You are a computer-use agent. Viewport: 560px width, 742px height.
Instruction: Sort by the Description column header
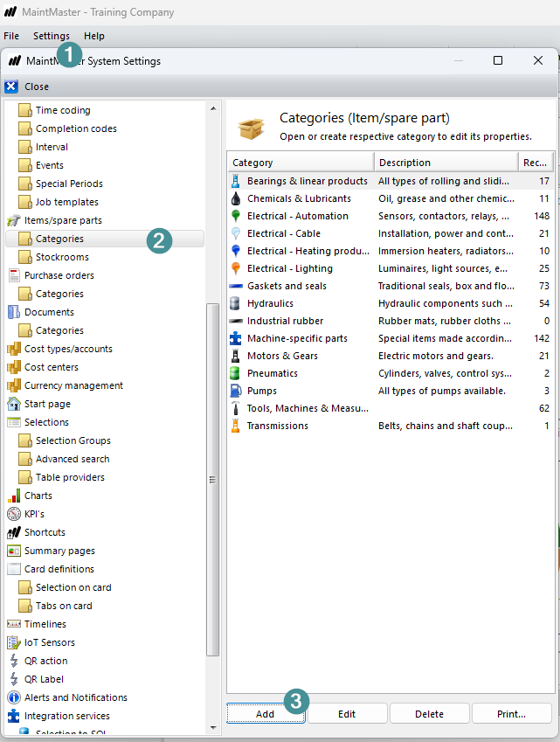pos(446,163)
